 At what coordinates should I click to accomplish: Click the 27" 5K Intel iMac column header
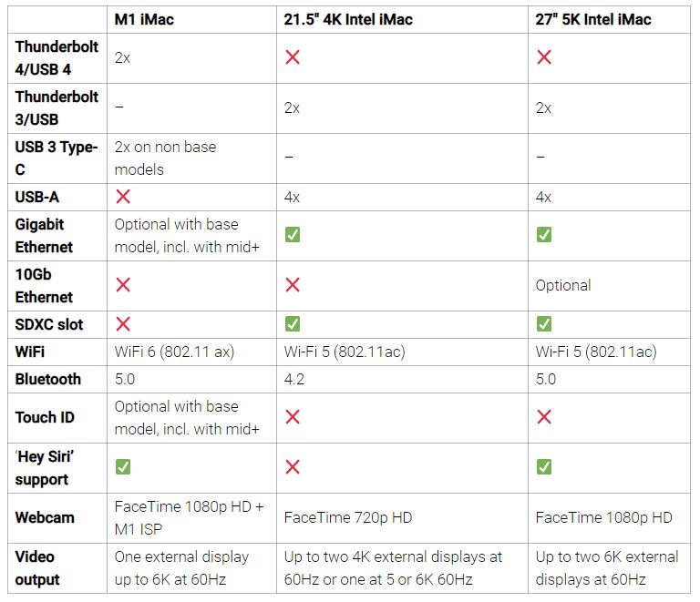click(593, 20)
